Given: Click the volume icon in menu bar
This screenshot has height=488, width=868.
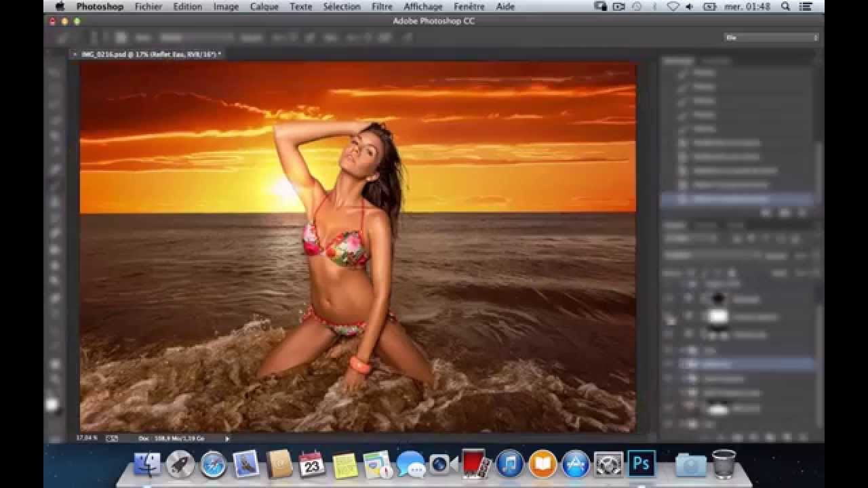Looking at the screenshot, I should point(690,7).
